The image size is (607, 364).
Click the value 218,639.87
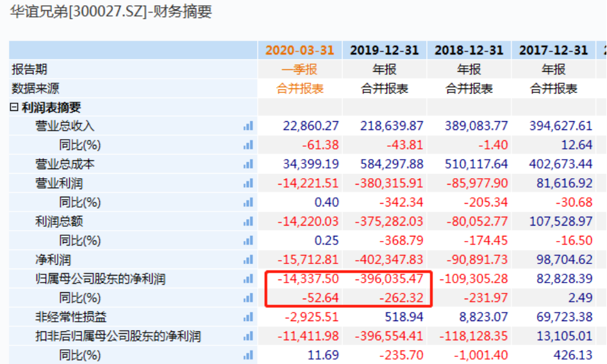pos(392,126)
